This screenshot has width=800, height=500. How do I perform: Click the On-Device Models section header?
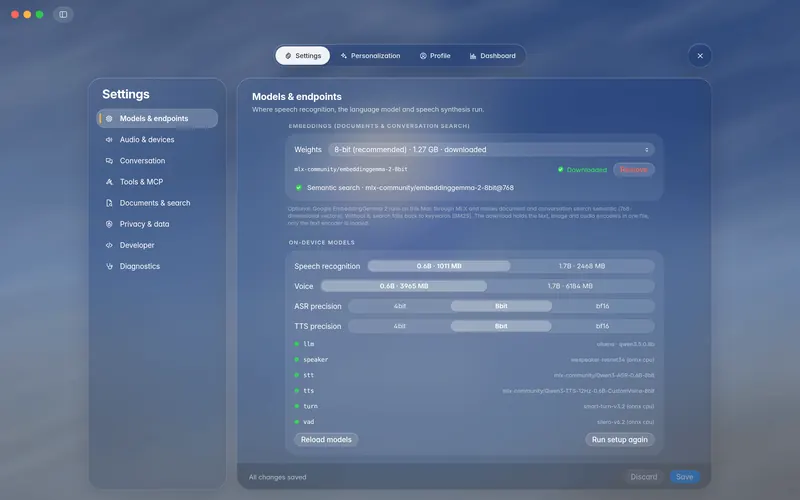(321, 242)
